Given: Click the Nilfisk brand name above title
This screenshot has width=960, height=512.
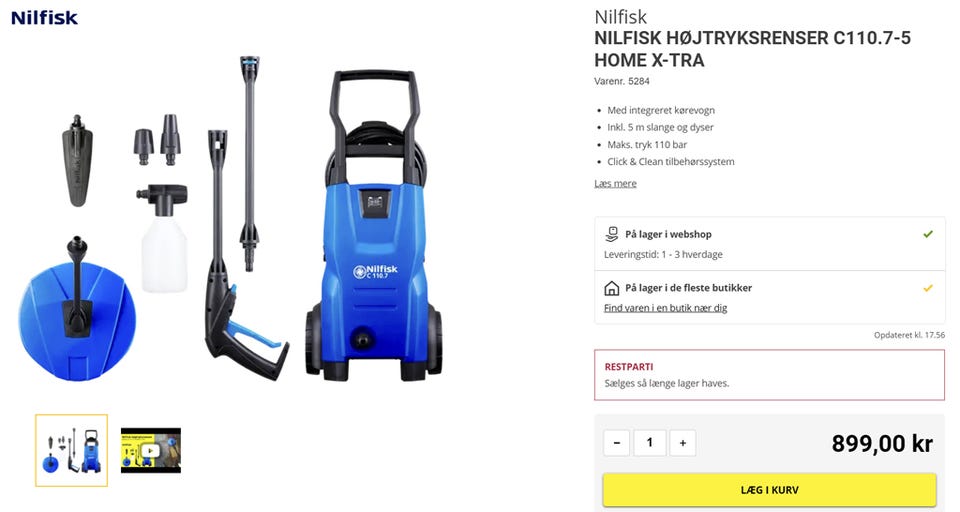Looking at the screenshot, I should tap(620, 17).
